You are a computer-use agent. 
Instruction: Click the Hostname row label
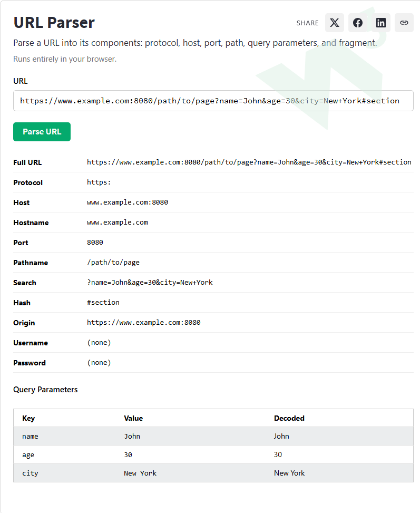[x=31, y=223]
